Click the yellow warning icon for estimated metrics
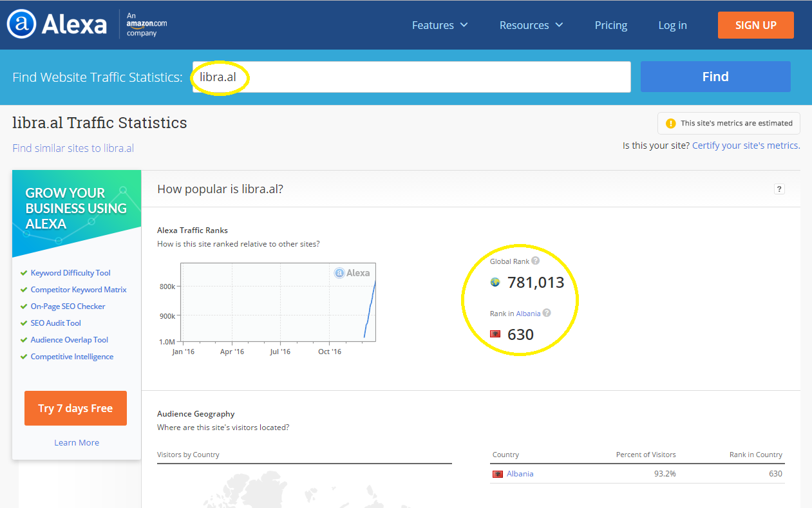812x508 pixels. tap(671, 123)
